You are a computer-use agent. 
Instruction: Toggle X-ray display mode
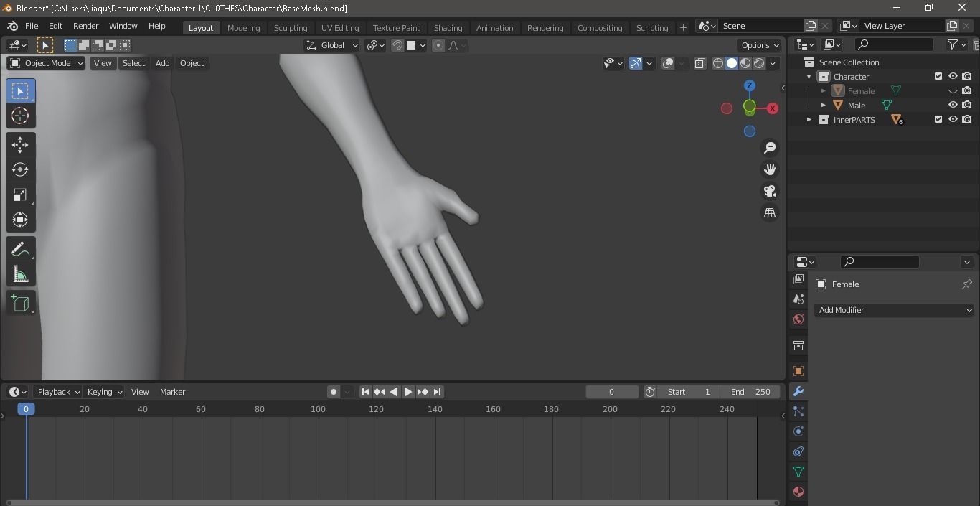(x=700, y=63)
